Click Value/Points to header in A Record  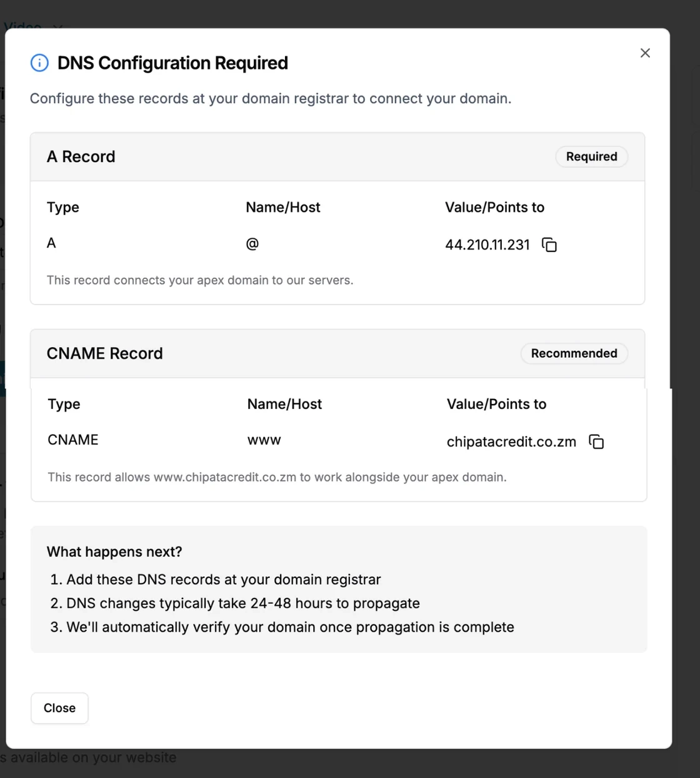click(494, 208)
